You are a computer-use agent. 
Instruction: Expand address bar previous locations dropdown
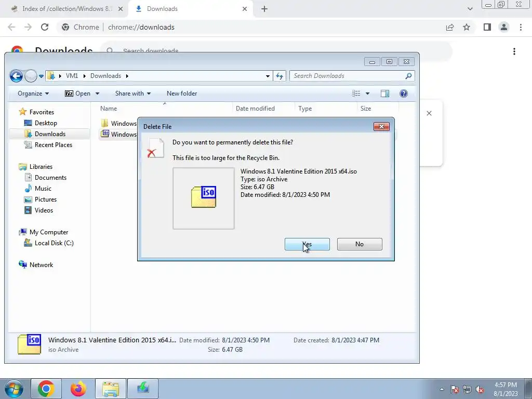click(x=268, y=76)
